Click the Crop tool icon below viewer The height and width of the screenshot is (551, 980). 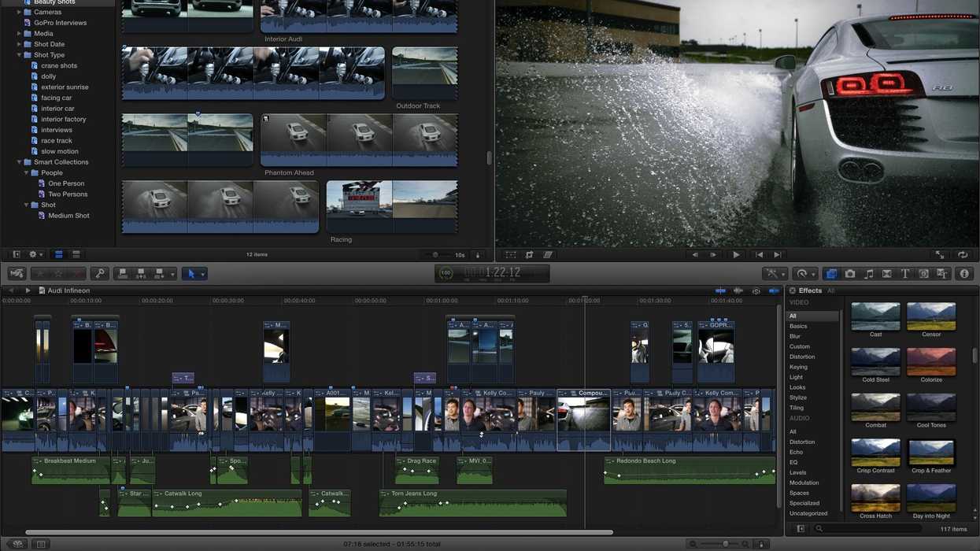pos(530,255)
